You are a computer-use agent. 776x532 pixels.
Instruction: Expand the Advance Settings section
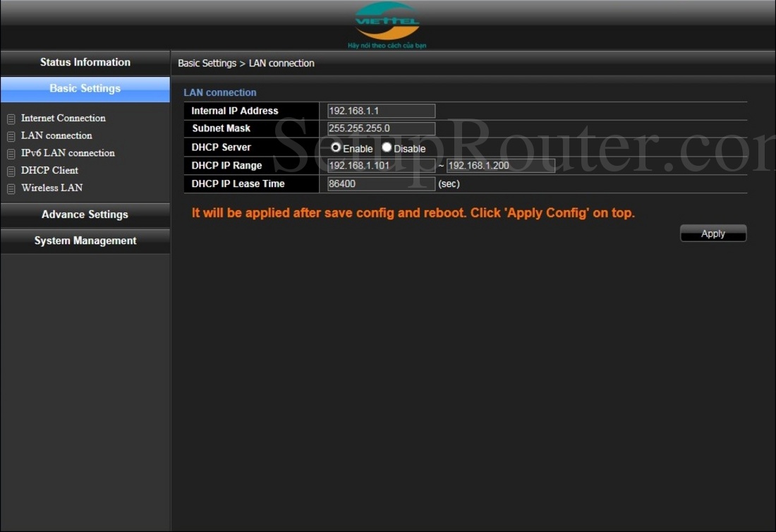[x=85, y=214]
